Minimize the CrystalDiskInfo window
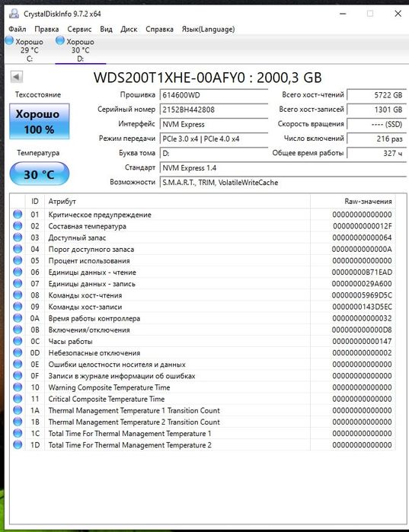This screenshot has height=532, width=409. click(x=343, y=14)
